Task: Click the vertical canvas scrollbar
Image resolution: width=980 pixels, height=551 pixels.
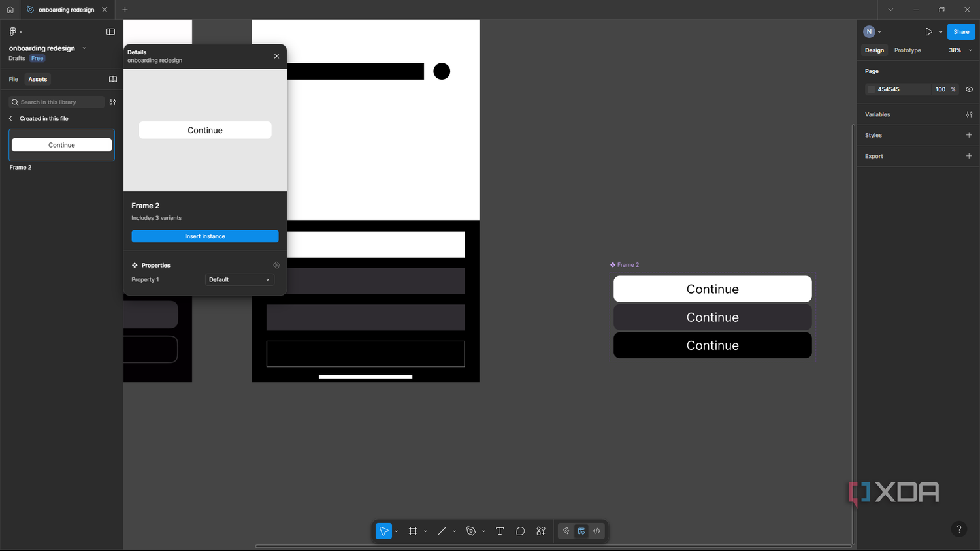Action: click(x=853, y=334)
